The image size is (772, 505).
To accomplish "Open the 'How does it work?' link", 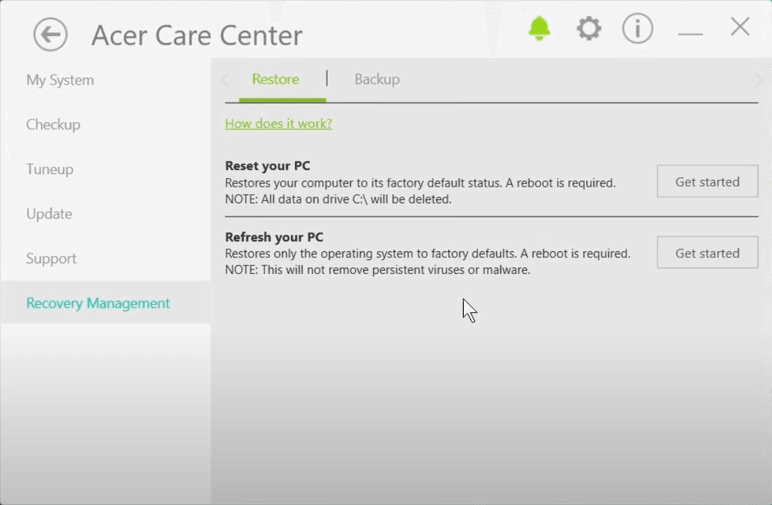I will click(x=278, y=124).
